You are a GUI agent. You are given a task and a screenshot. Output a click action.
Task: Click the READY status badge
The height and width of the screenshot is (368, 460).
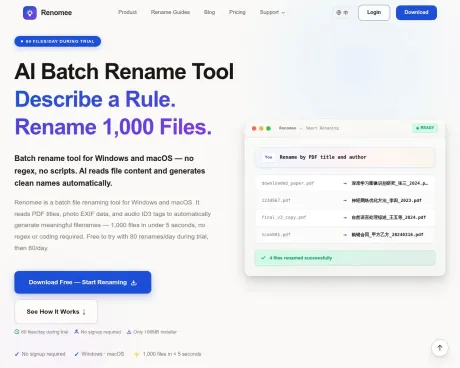425,128
